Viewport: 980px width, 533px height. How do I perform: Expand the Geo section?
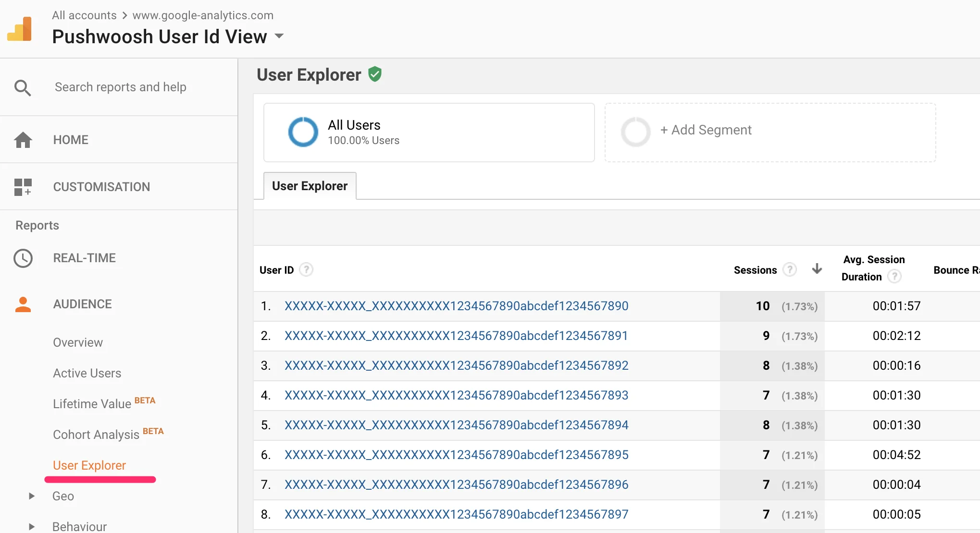click(32, 496)
